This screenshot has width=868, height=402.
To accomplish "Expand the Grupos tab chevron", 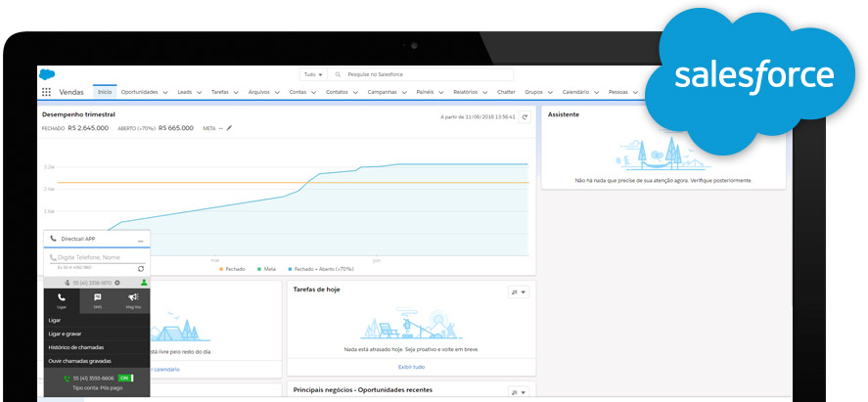I will tap(550, 92).
